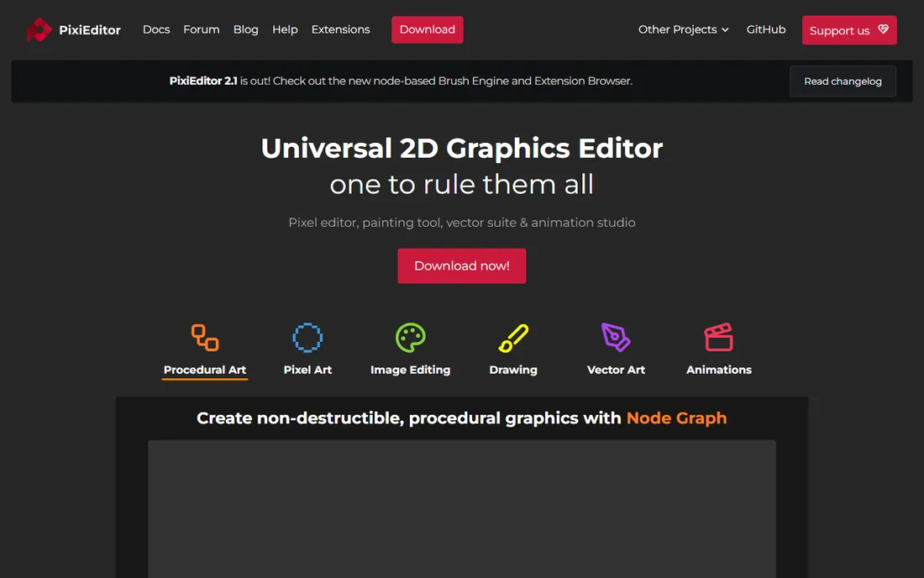The height and width of the screenshot is (578, 924).
Task: Go to the Blog page
Action: pos(246,29)
